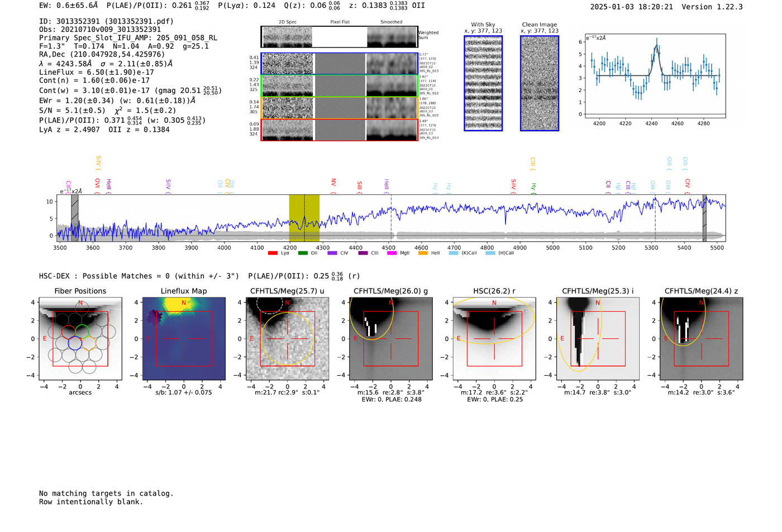The height and width of the screenshot is (532, 782).
Task: Select the green-outlined fiber spectrum row
Action: tap(340, 86)
